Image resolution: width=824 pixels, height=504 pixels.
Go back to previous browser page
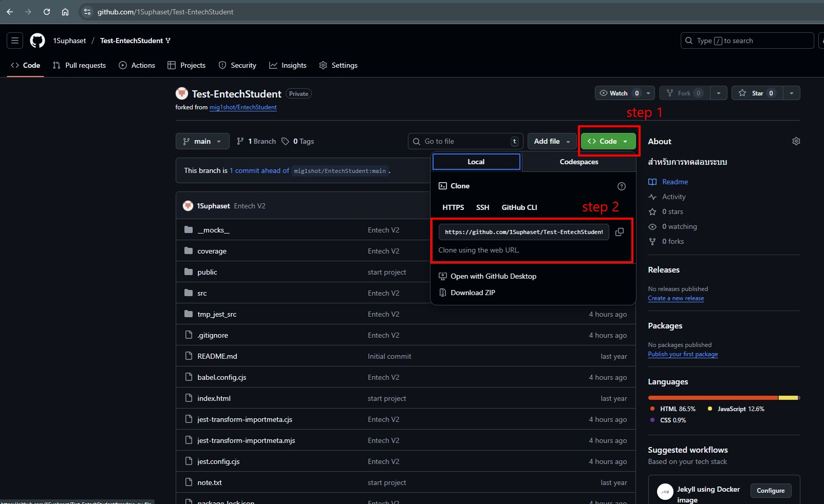tap(10, 12)
